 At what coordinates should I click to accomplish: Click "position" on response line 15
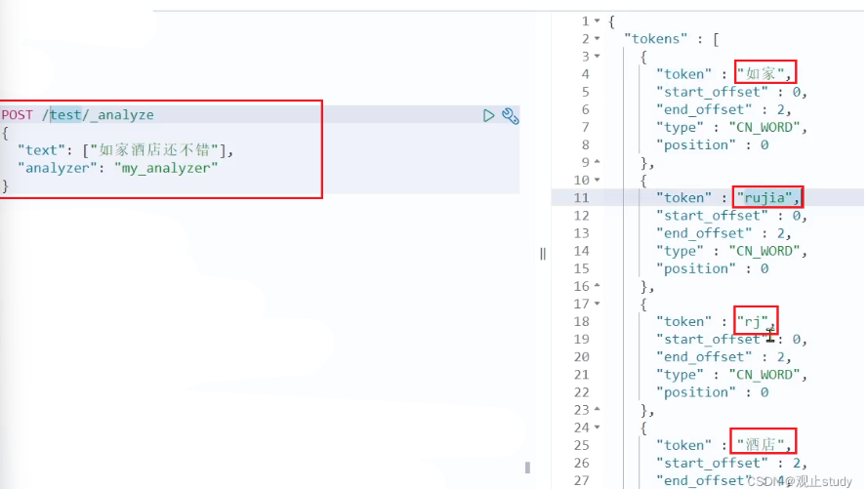[x=696, y=268]
